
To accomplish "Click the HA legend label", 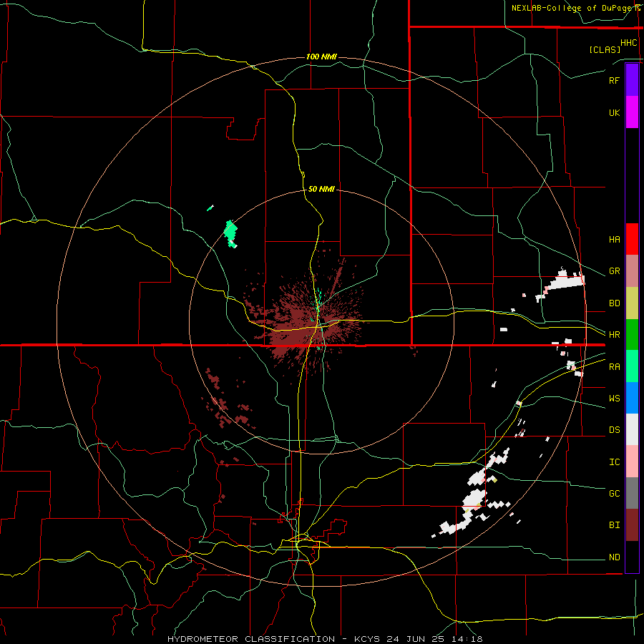I will coord(614,239).
